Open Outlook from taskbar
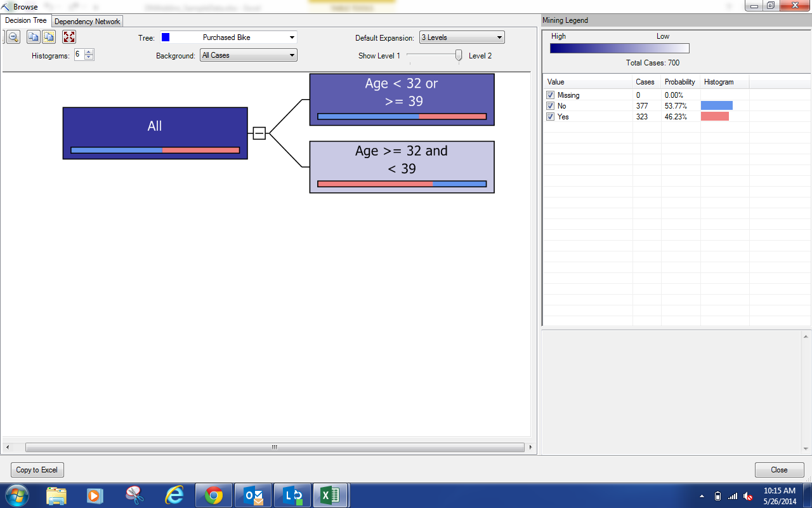The height and width of the screenshot is (508, 812). tap(253, 495)
